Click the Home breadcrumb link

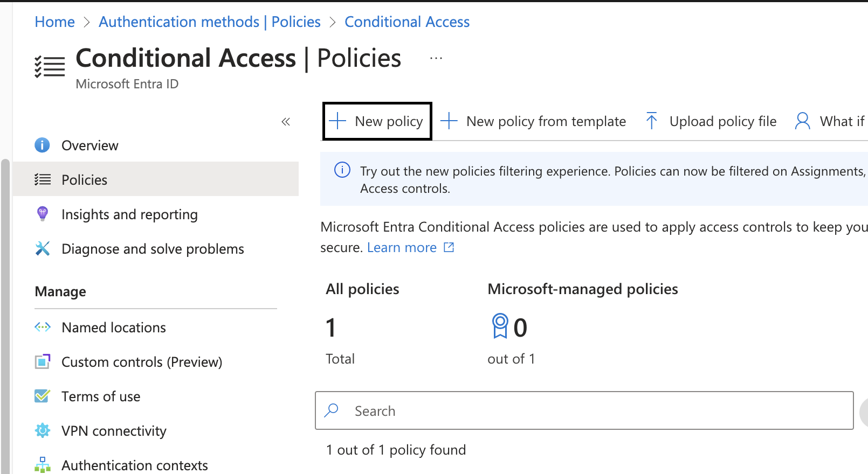(54, 22)
